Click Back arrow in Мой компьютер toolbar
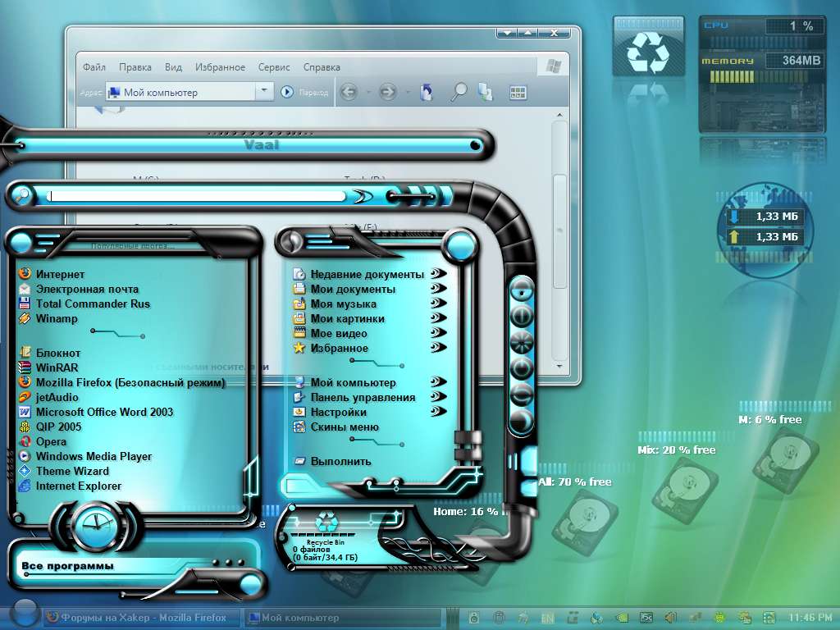Image resolution: width=840 pixels, height=630 pixels. pos(349,93)
